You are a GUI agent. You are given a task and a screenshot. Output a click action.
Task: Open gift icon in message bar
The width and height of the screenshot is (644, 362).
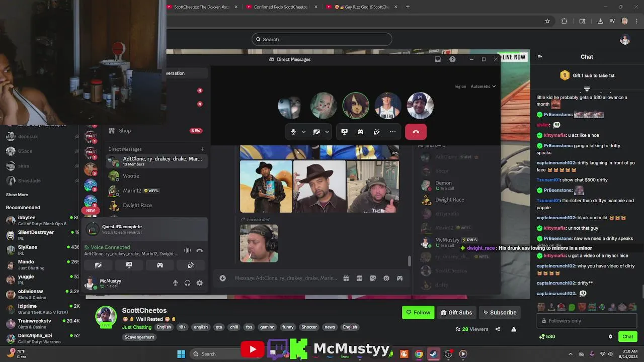click(346, 278)
